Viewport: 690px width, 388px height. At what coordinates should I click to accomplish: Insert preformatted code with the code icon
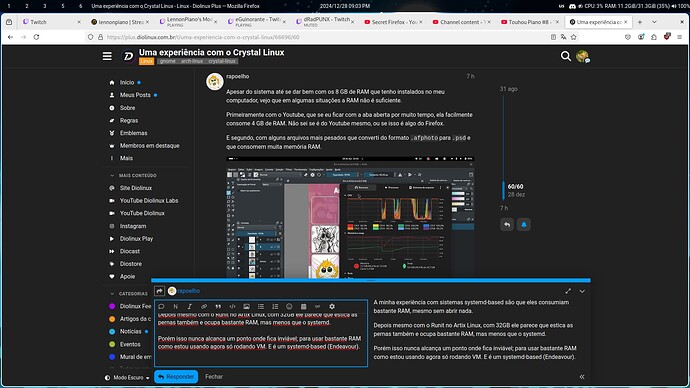[232, 307]
